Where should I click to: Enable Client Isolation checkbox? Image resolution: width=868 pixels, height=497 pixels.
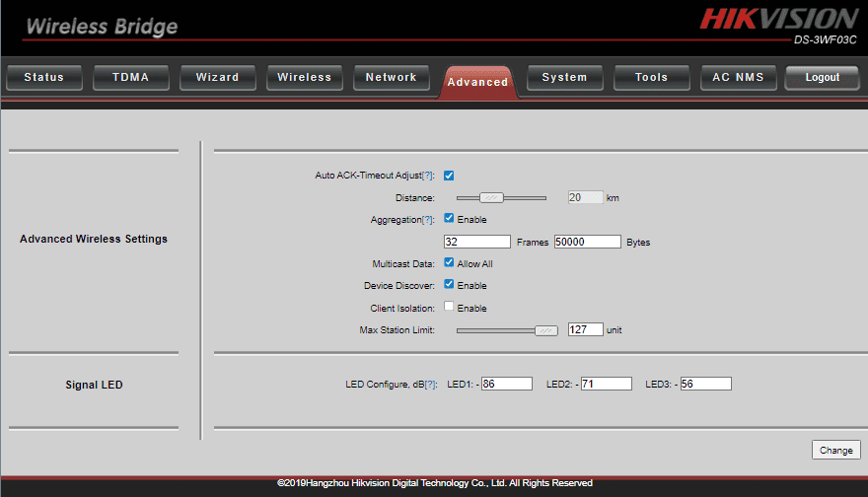(449, 307)
